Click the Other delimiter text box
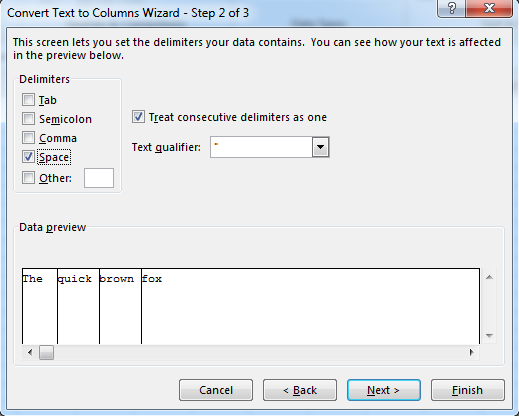Image resolution: width=519 pixels, height=416 pixels. point(99,178)
